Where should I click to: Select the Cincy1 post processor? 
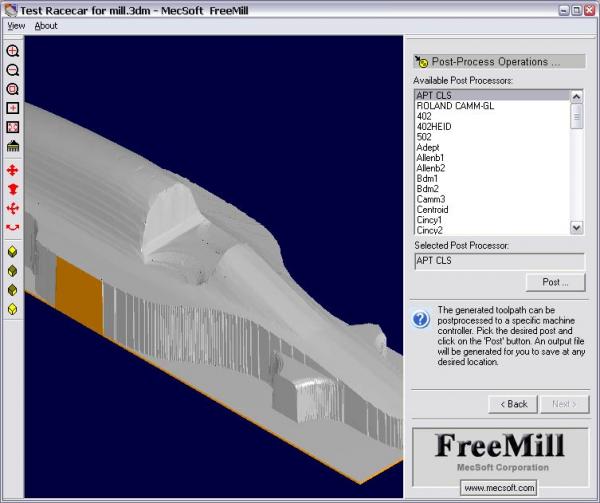[492, 220]
